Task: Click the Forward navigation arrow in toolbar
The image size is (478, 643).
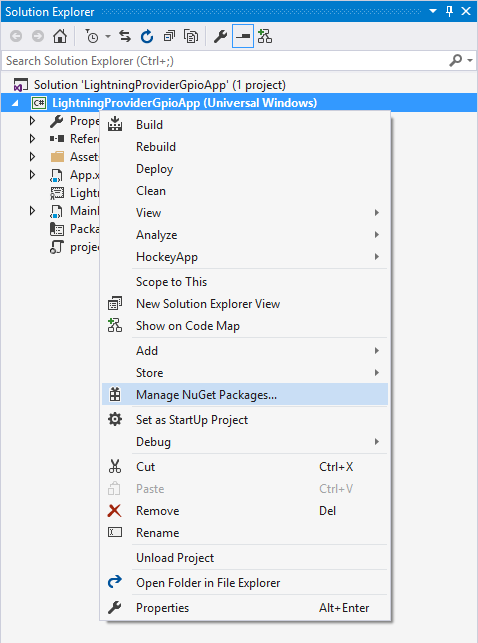Action: [x=38, y=36]
